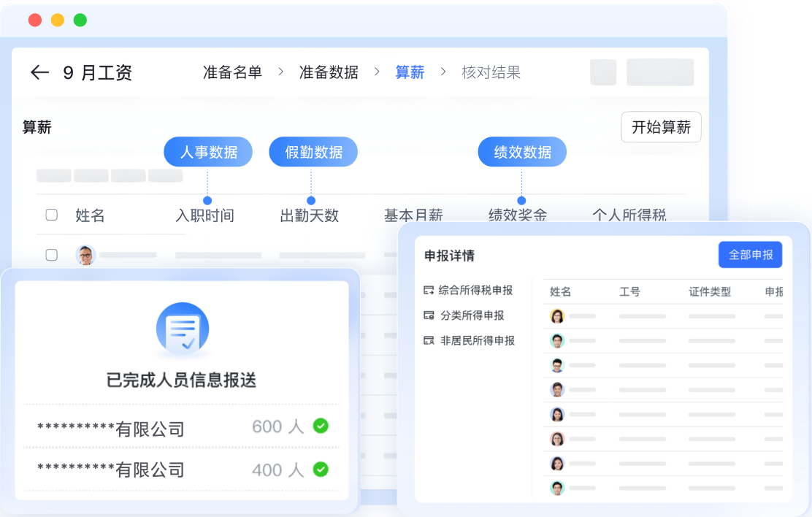The height and width of the screenshot is (517, 812).
Task: Click green checkmark next to 600 人
Action: click(x=321, y=426)
